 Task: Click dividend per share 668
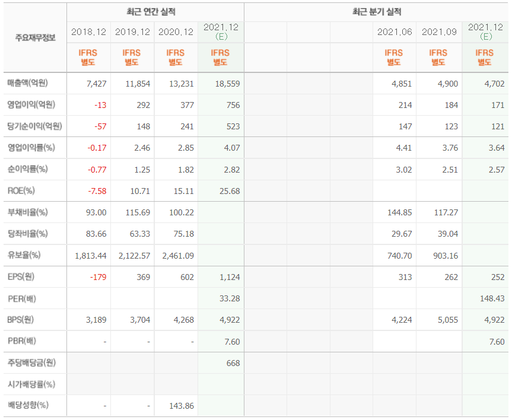[233, 363]
